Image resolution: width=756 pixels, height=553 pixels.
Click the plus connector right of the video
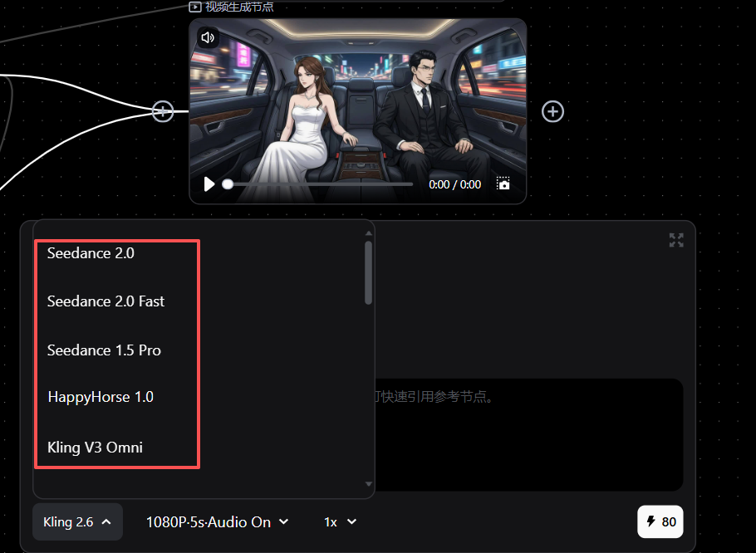point(552,112)
